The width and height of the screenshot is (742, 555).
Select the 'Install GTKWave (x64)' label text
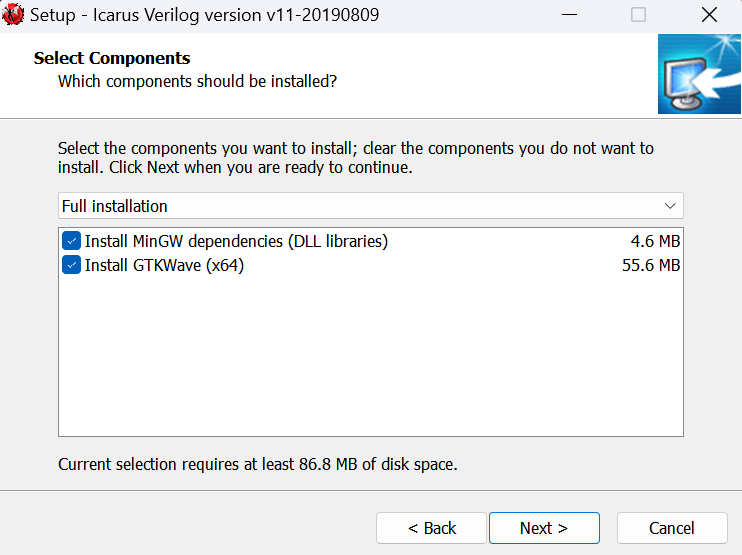click(164, 265)
